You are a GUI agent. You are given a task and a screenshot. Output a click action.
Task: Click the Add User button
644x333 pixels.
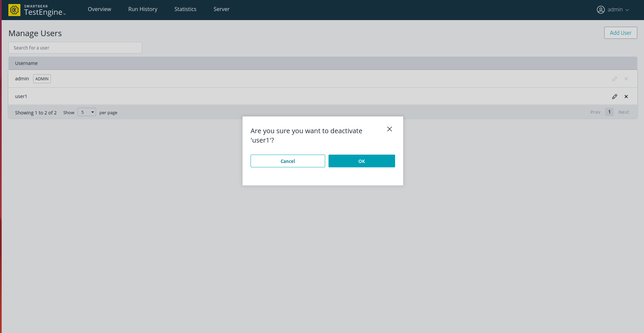click(x=620, y=33)
